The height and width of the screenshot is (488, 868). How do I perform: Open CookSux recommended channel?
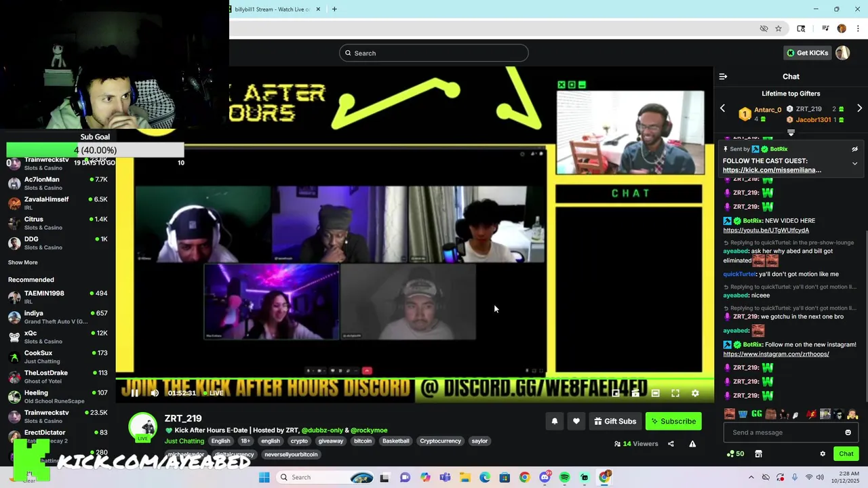click(58, 357)
